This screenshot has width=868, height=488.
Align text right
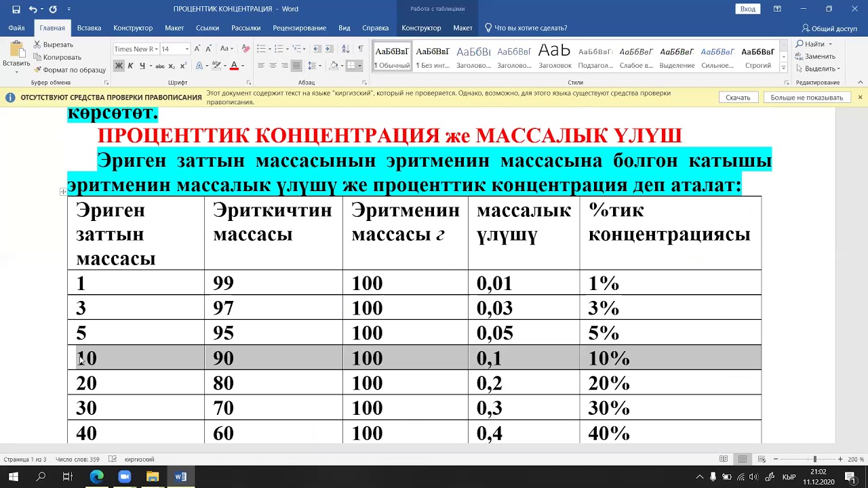click(x=285, y=66)
